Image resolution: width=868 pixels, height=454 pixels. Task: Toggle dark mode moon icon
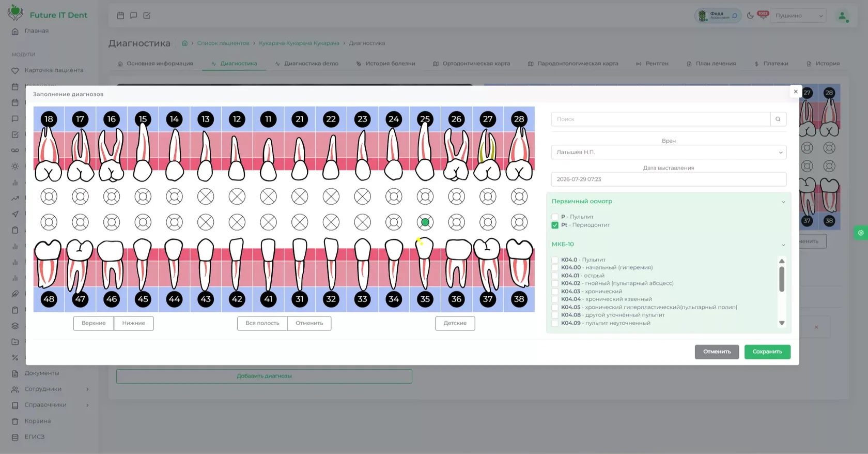pos(750,16)
